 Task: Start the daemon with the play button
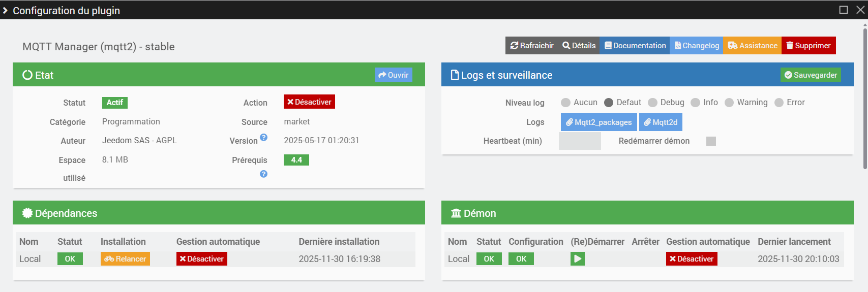tap(577, 259)
